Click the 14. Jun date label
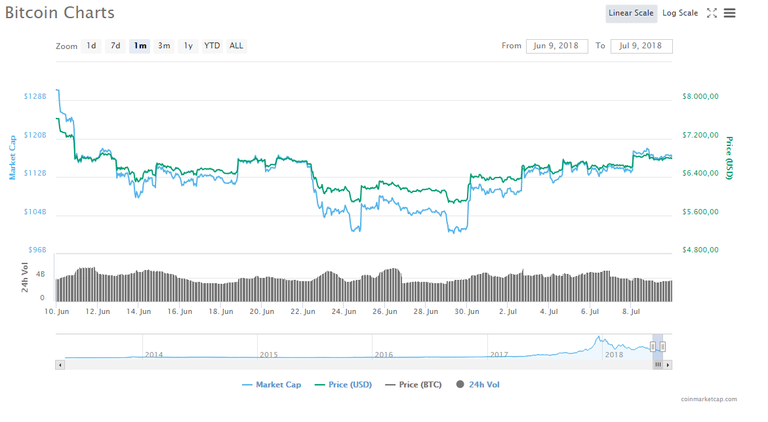This screenshot has width=768, height=422. click(139, 311)
